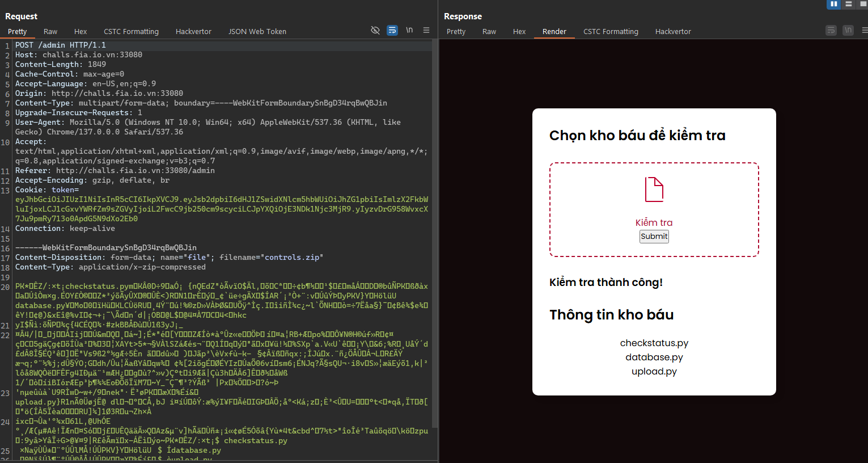This screenshot has width=868, height=463.
Task: Click the Cache-Control max-age=0 line
Action: (70, 74)
